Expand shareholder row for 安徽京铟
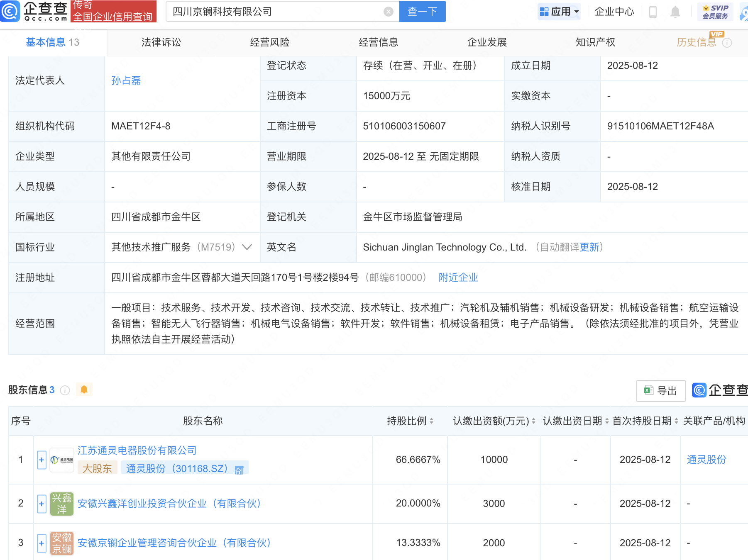 [42, 543]
